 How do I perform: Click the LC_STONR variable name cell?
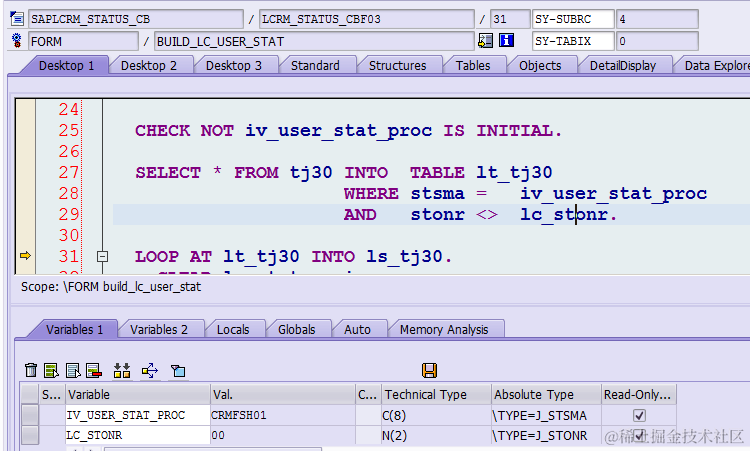click(138, 435)
